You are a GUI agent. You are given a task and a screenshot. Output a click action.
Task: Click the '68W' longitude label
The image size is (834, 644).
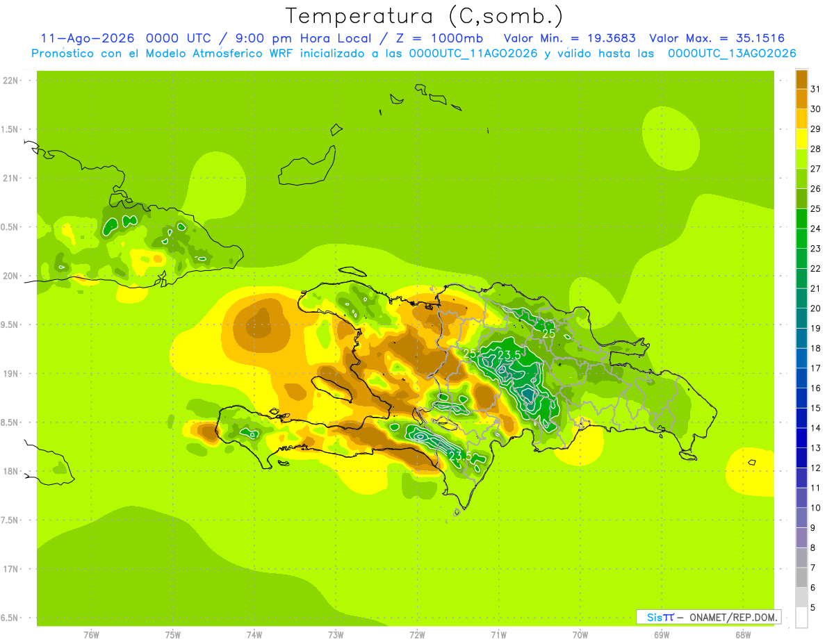tap(742, 635)
